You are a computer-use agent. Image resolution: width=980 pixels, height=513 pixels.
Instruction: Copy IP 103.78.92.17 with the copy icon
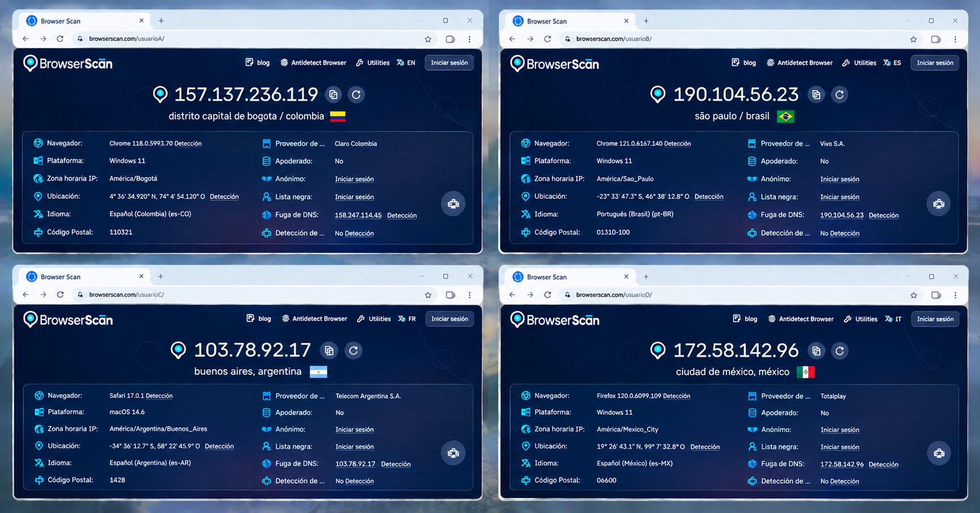pyautogui.click(x=329, y=351)
